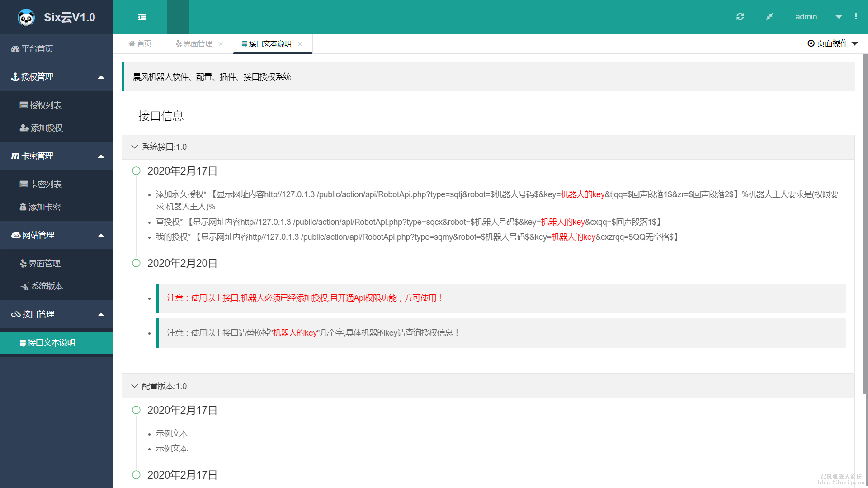Collapse the 授权管理 sidebar section
The height and width of the screenshot is (488, 868).
[101, 77]
